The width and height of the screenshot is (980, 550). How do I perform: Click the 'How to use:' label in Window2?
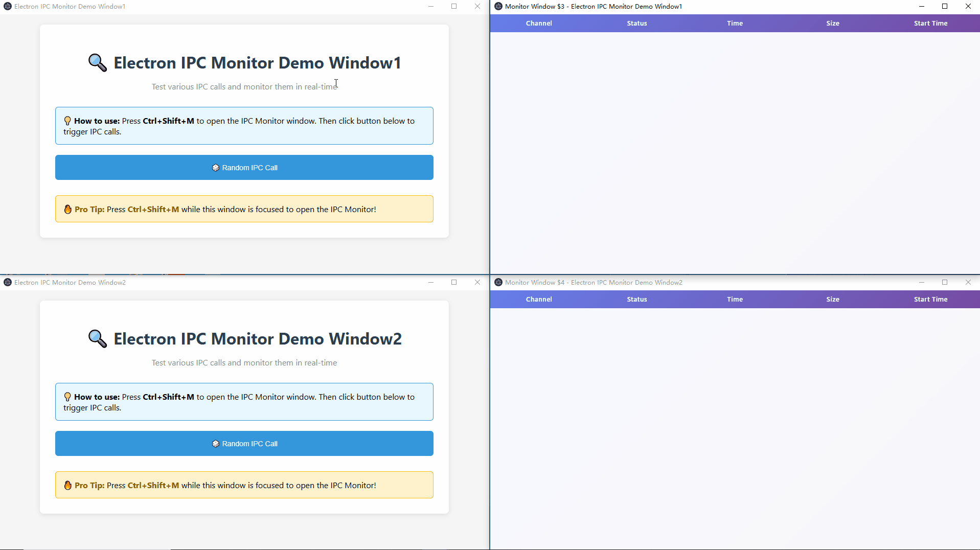pyautogui.click(x=97, y=397)
